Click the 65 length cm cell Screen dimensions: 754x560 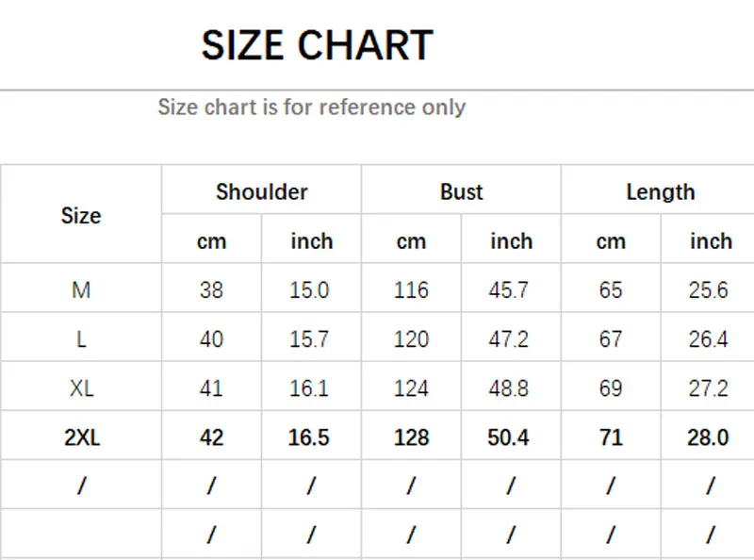pos(611,289)
